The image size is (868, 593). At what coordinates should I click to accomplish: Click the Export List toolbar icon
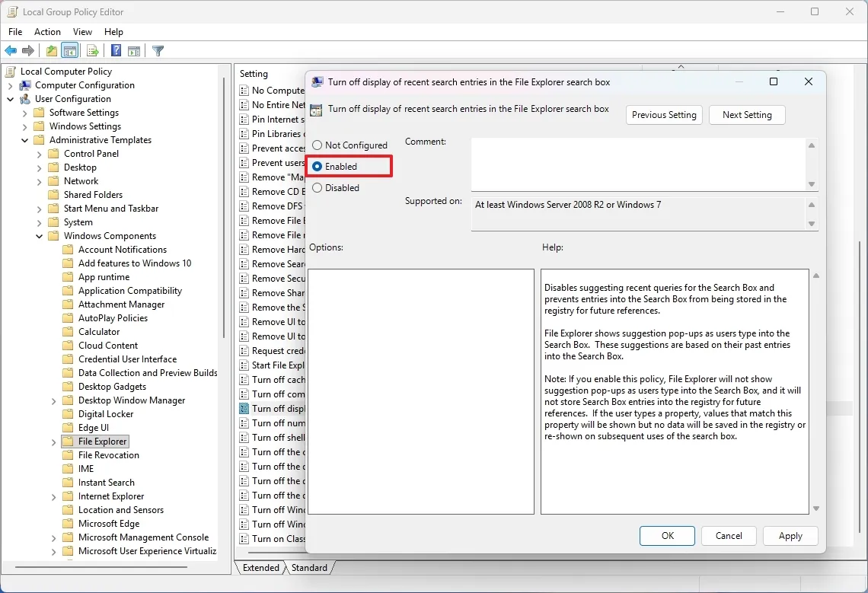[x=92, y=51]
